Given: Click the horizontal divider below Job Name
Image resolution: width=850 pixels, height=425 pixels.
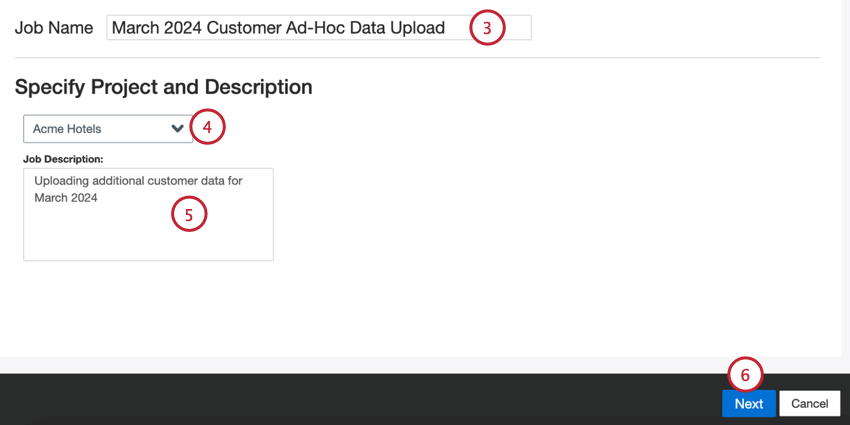Looking at the screenshot, I should [x=417, y=57].
